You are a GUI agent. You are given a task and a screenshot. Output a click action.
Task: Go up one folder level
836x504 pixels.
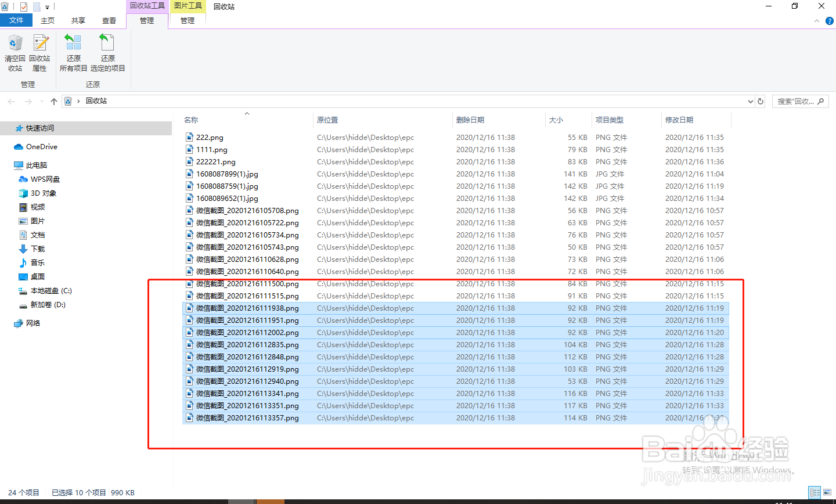click(54, 101)
